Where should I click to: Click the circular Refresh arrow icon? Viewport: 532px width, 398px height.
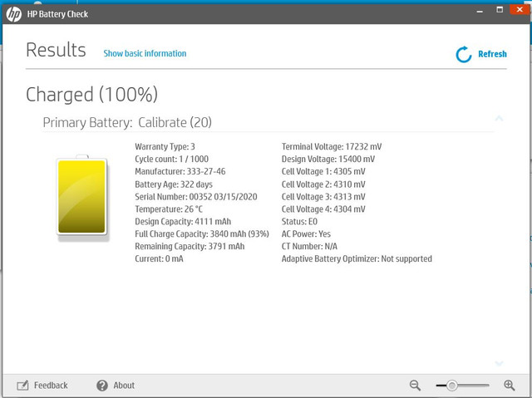(464, 54)
